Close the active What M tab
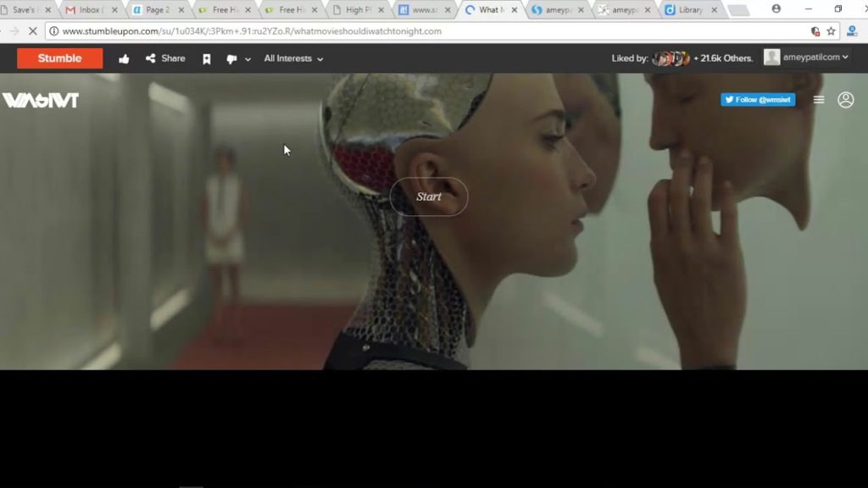The height and width of the screenshot is (488, 868). point(515,10)
